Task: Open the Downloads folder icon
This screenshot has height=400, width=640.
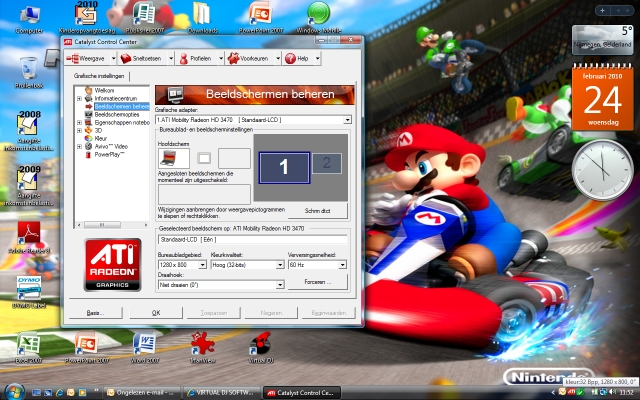Action: click(202, 18)
